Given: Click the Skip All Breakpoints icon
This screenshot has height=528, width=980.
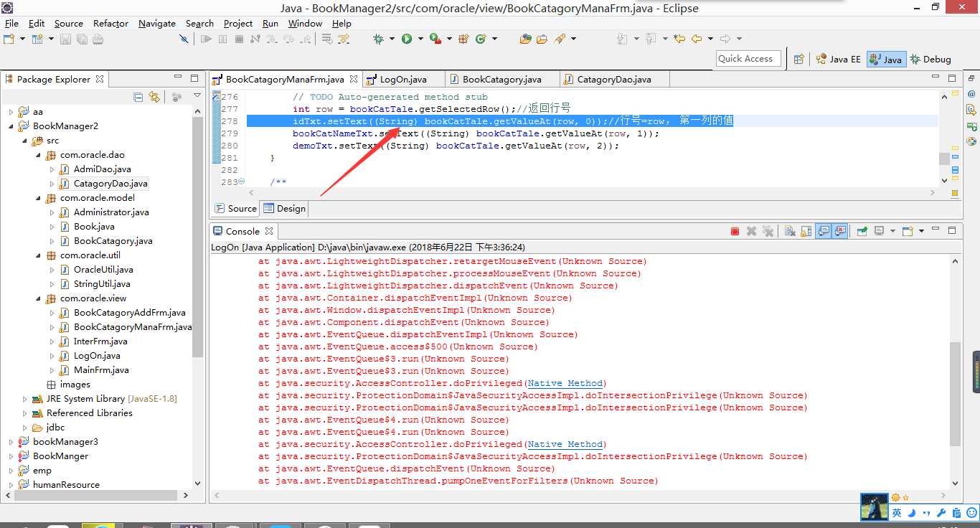Looking at the screenshot, I should [x=184, y=39].
